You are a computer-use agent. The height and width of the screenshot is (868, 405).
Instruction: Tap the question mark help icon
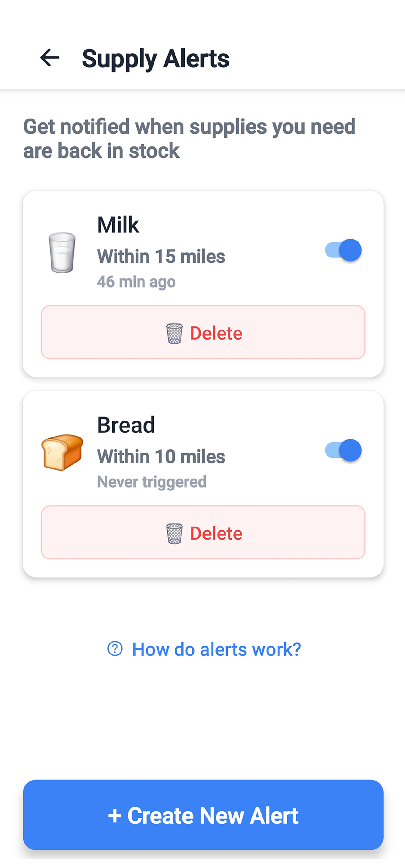click(115, 648)
